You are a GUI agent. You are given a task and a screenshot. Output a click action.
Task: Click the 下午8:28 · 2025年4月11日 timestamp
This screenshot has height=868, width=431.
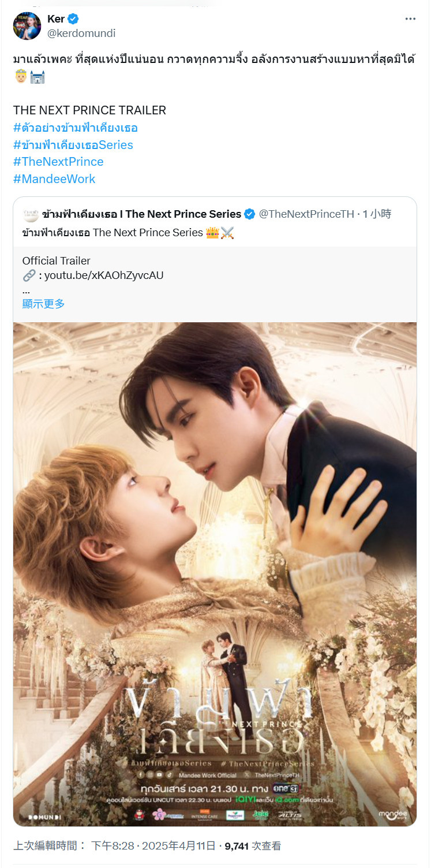click(155, 846)
